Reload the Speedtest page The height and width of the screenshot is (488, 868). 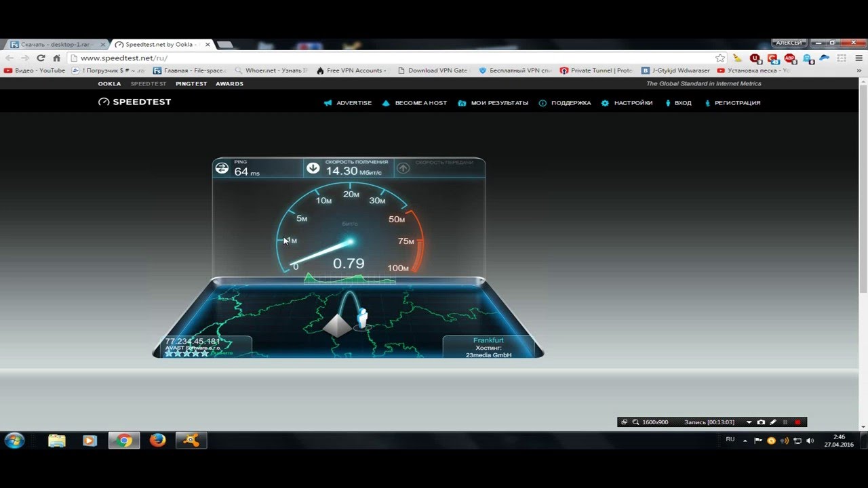coord(41,58)
